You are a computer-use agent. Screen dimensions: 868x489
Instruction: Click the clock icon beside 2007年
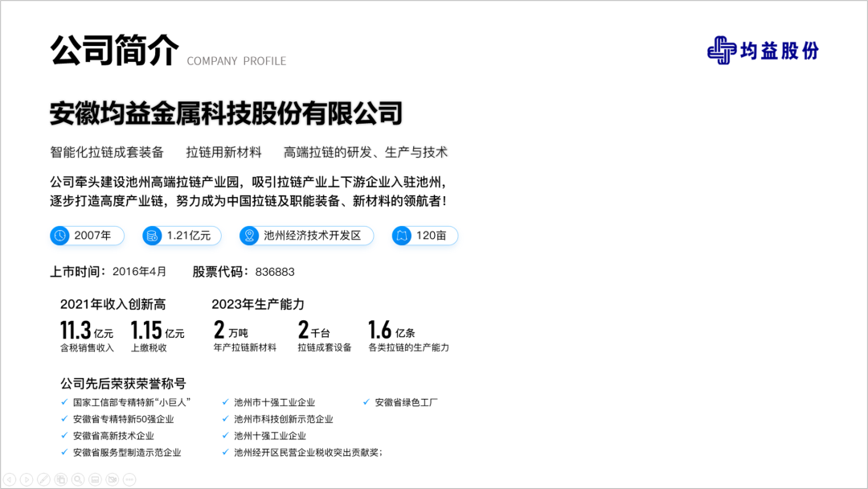[x=59, y=236]
